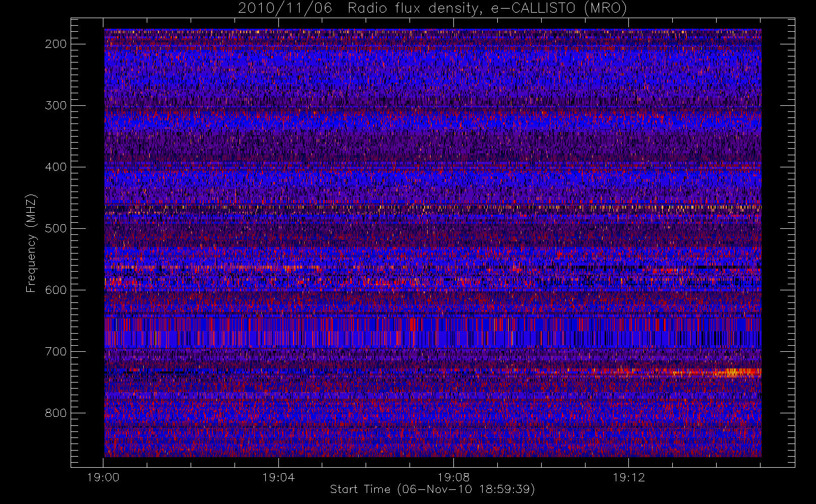Click the plot title '2010/11/06 Radio flux density, e-CALLISTO (MRO)'
816x504 pixels.
432,9
